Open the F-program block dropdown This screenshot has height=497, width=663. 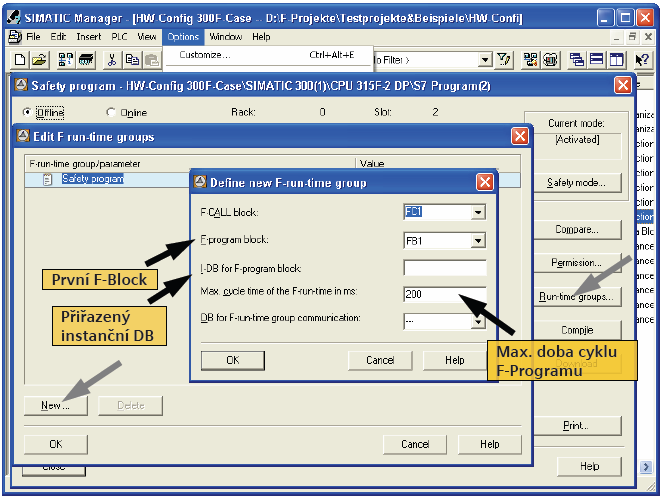[x=478, y=241]
